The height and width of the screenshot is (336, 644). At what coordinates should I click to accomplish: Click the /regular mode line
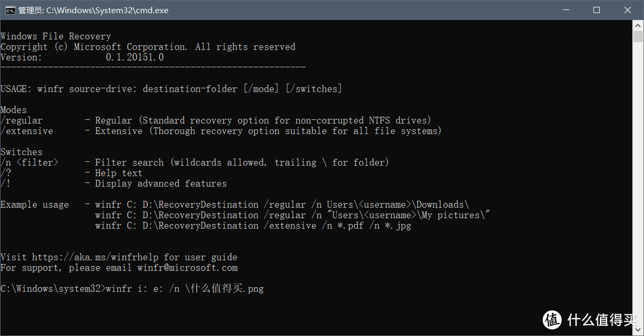click(216, 120)
